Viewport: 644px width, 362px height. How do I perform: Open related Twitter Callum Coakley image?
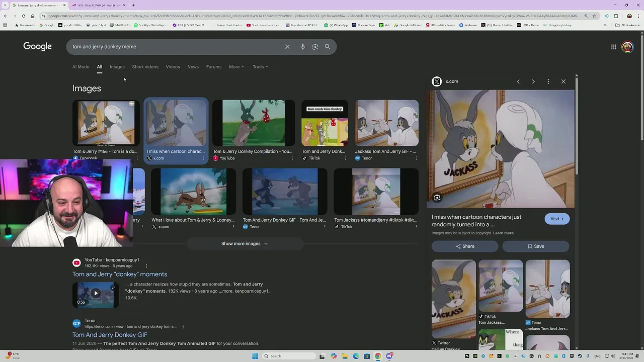click(x=453, y=299)
